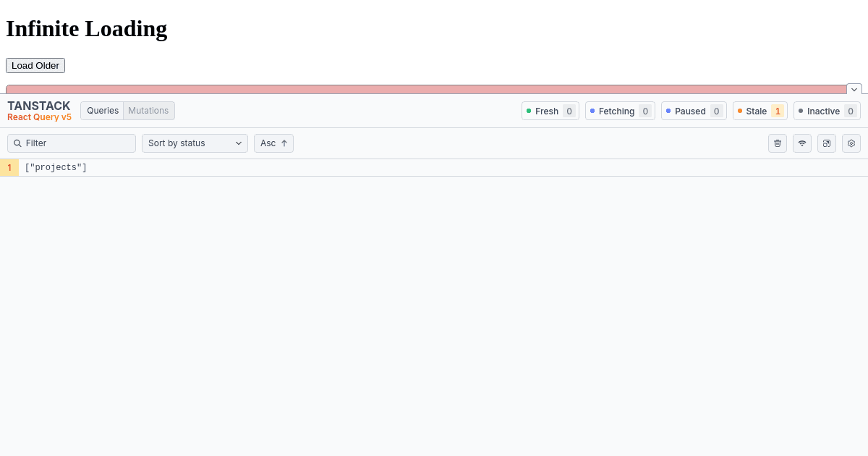Click the Fresh status filter badge
The height and width of the screenshot is (456, 868).
coord(550,111)
